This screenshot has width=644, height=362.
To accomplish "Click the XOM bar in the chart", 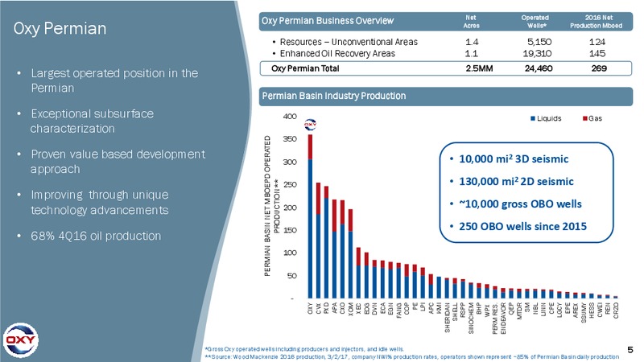I will pos(350,253).
